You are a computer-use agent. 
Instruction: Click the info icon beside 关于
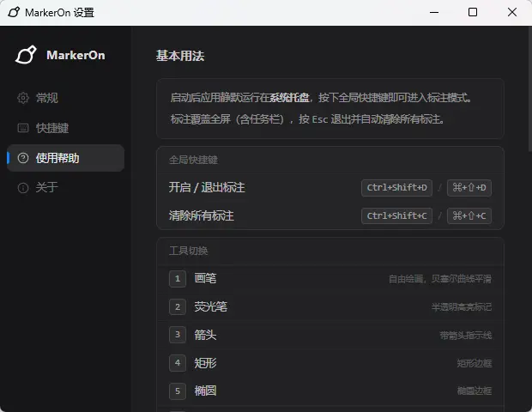(x=23, y=188)
